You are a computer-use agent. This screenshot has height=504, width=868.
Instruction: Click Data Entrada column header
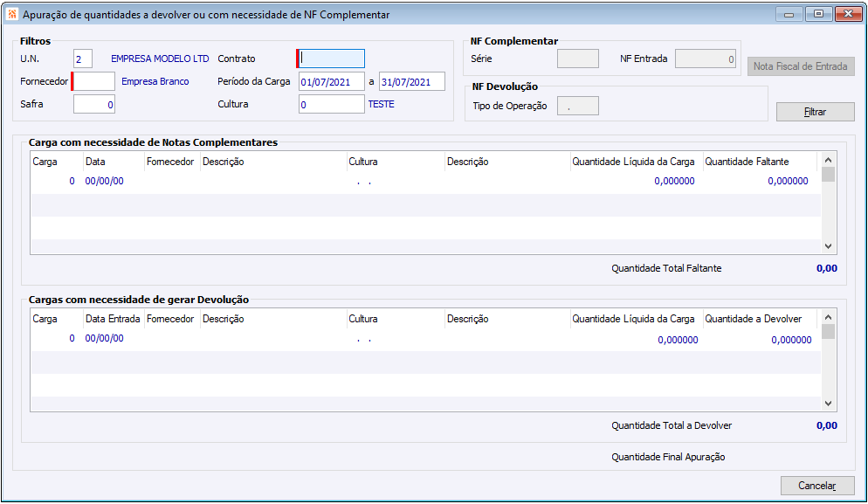[113, 319]
